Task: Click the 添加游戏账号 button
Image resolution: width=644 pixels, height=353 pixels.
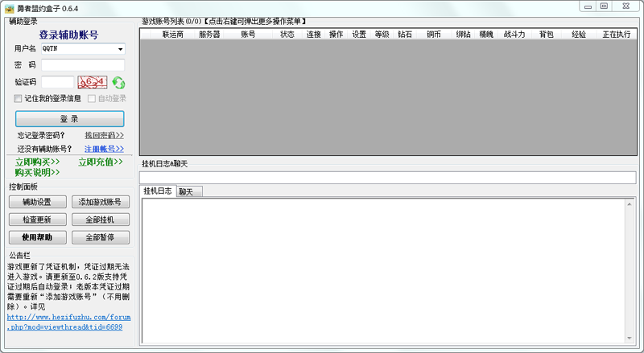Action: [x=101, y=202]
